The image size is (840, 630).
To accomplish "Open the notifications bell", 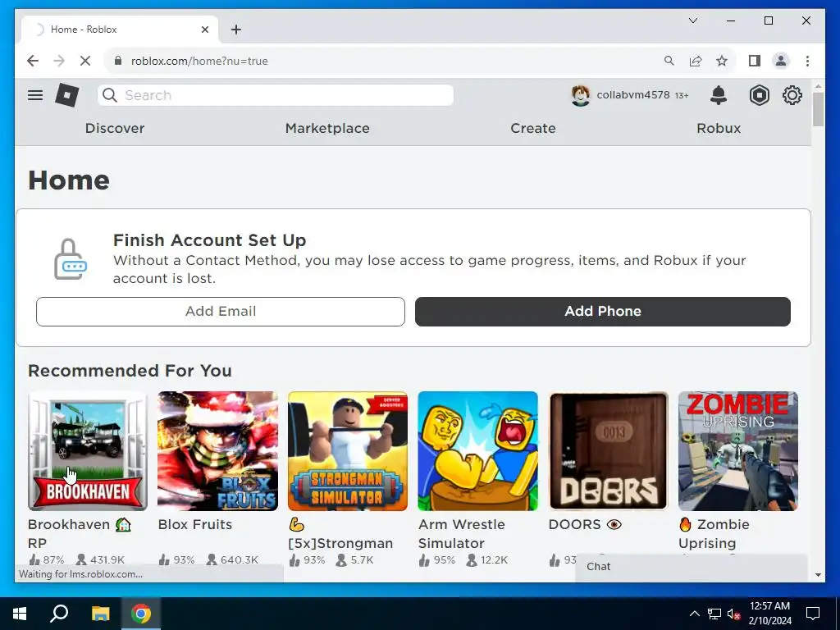I will point(719,95).
